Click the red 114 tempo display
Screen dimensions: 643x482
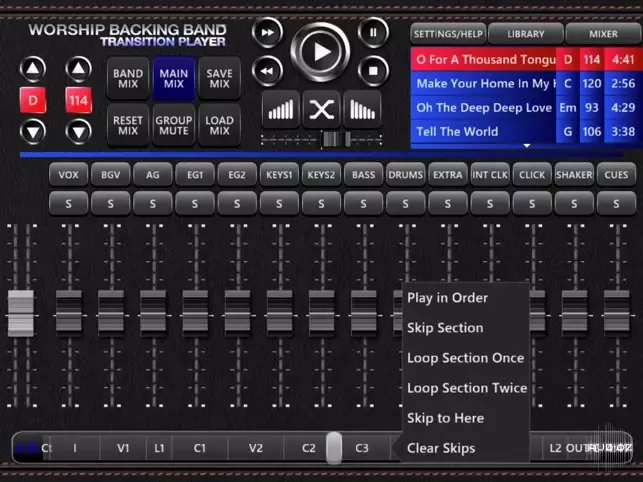(x=78, y=100)
